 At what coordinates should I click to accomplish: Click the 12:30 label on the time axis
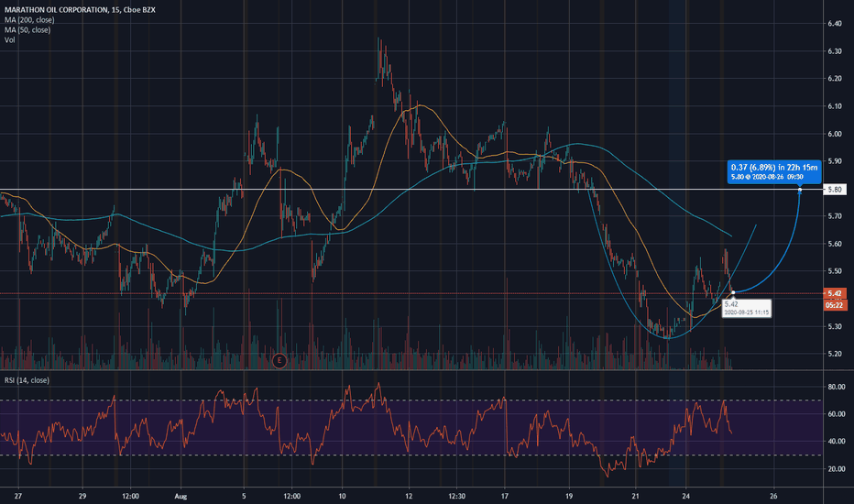tap(456, 497)
